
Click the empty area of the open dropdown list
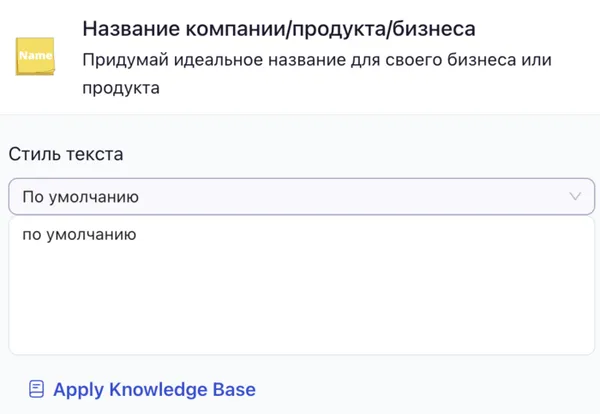point(300,300)
